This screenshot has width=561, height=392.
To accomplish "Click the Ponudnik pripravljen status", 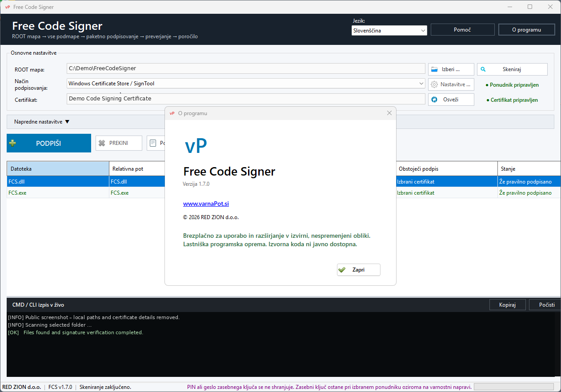I will [x=512, y=84].
